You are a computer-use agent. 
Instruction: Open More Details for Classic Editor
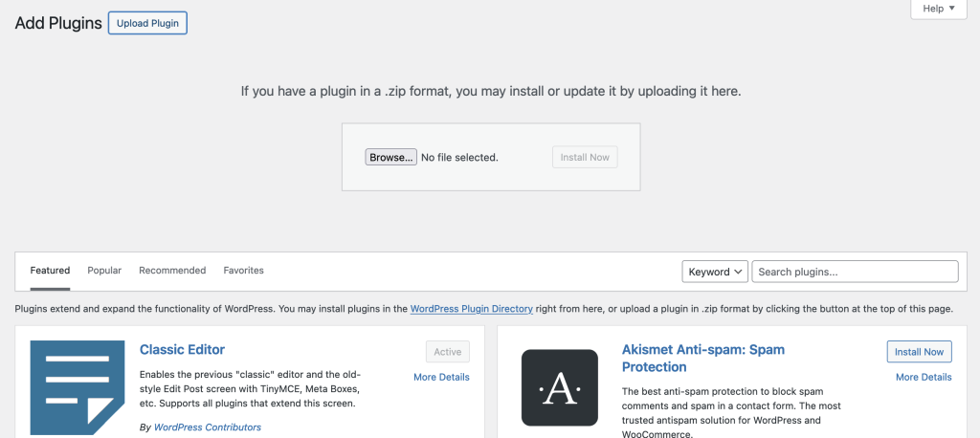click(441, 378)
